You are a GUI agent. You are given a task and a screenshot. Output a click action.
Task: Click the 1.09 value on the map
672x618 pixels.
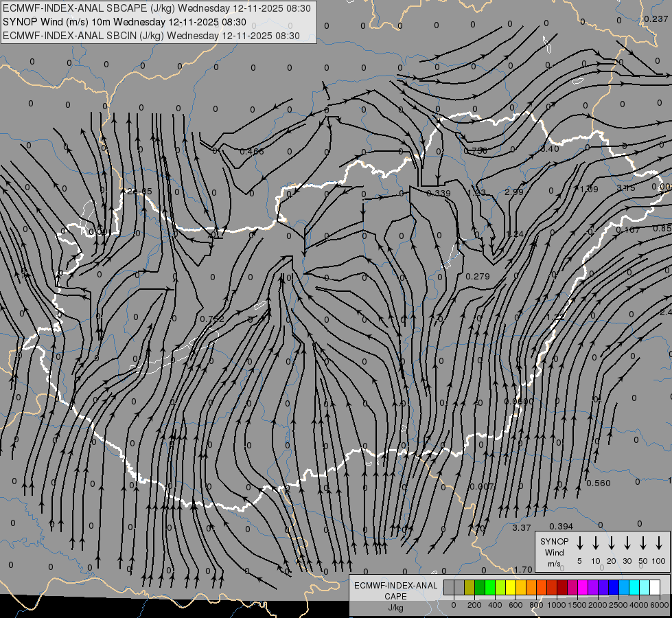click(589, 189)
